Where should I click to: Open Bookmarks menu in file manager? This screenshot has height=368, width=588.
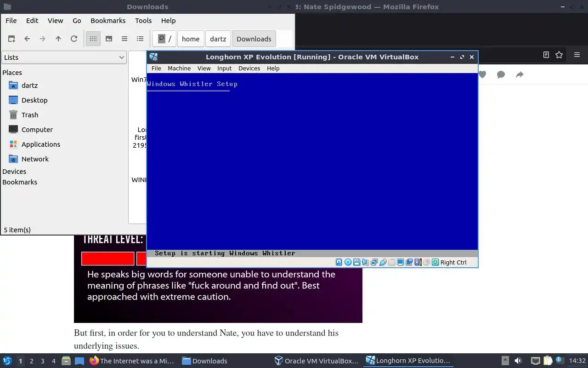point(108,21)
